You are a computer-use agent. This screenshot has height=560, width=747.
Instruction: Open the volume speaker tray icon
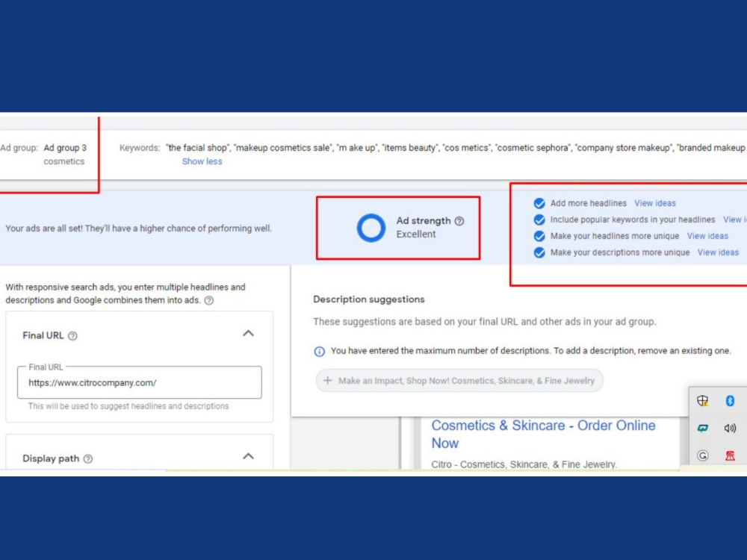(730, 428)
